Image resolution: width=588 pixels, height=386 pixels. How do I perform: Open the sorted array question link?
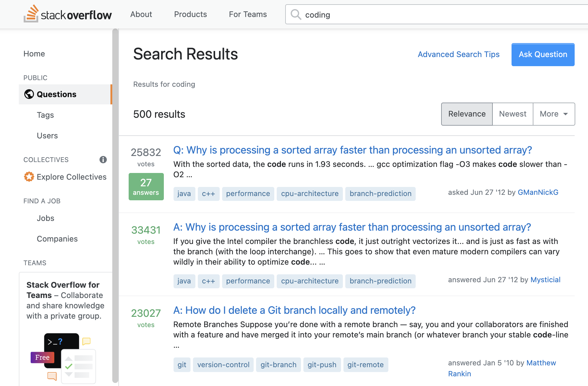353,150
